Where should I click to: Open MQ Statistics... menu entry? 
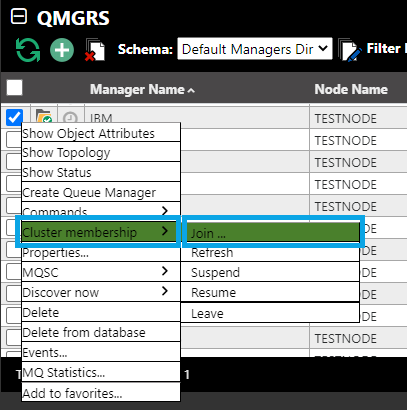101,372
